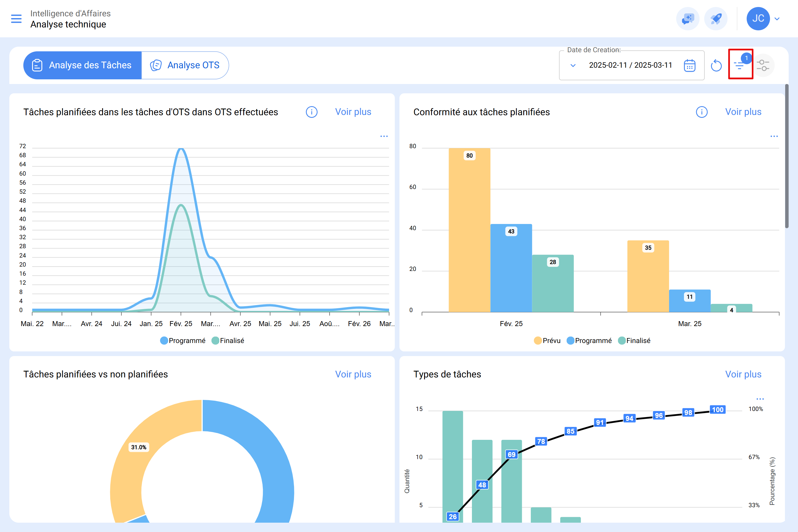Switch to Analyse OTS tab
Screen dimensions: 798x532
click(185, 65)
